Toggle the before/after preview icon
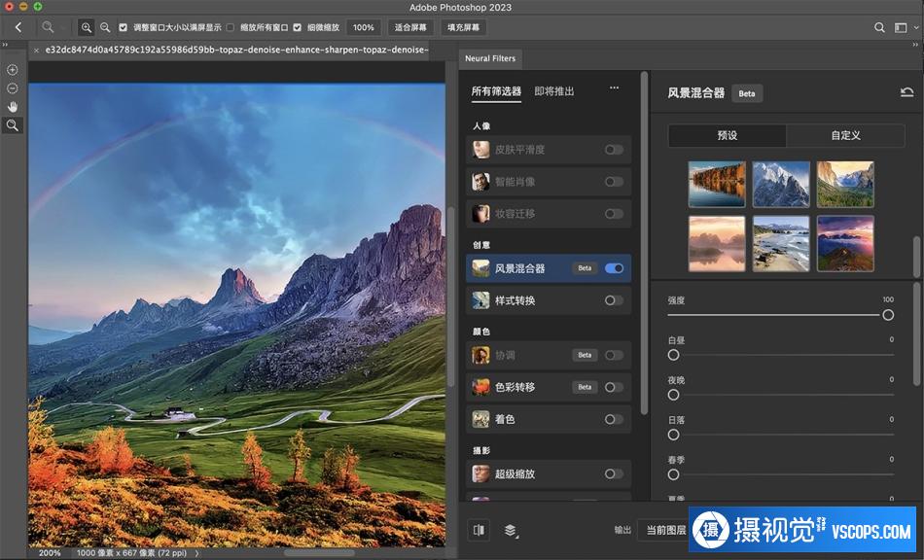 [x=480, y=530]
